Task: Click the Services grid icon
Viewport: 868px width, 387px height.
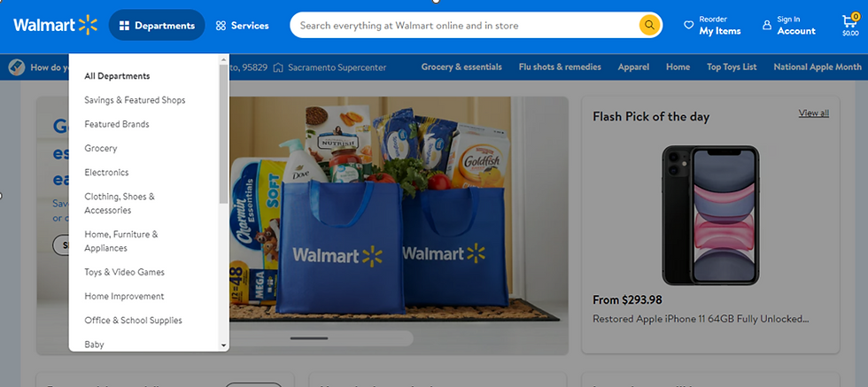Action: click(221, 26)
